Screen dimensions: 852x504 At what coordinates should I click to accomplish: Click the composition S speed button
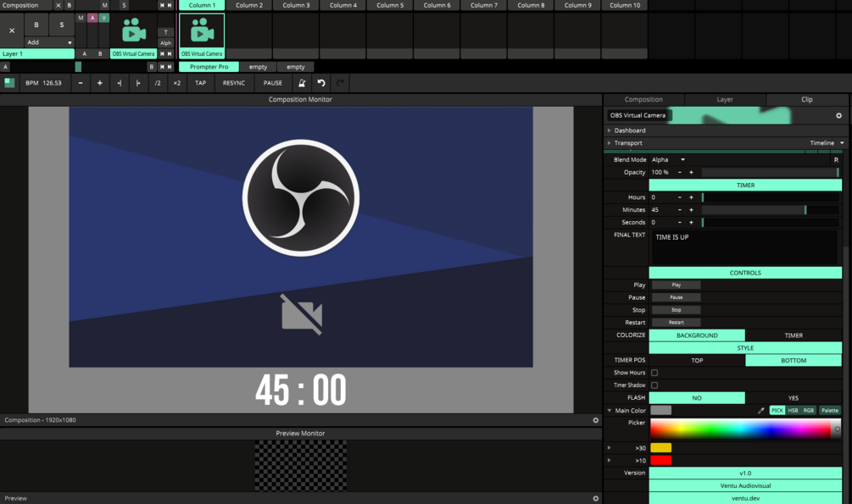click(124, 5)
